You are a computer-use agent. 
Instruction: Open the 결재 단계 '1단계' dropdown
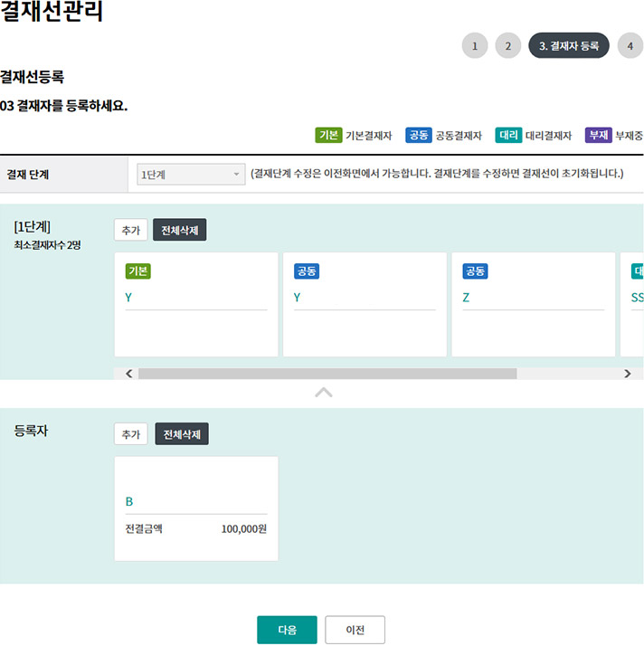(x=190, y=175)
